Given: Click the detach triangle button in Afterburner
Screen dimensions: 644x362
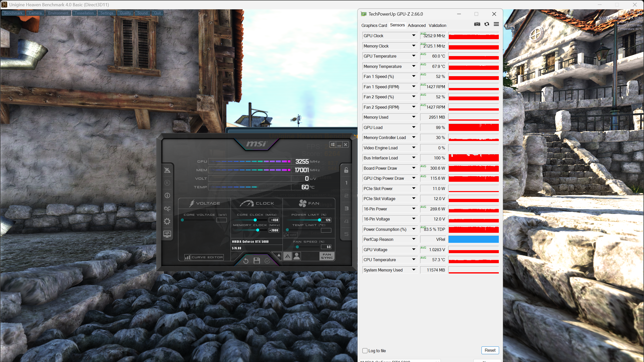Looking at the screenshot, I should (x=279, y=256).
